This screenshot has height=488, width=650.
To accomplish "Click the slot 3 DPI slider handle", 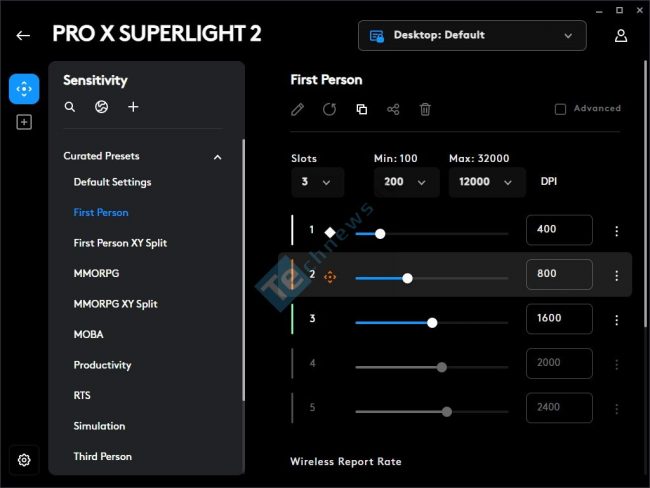I will pos(432,323).
